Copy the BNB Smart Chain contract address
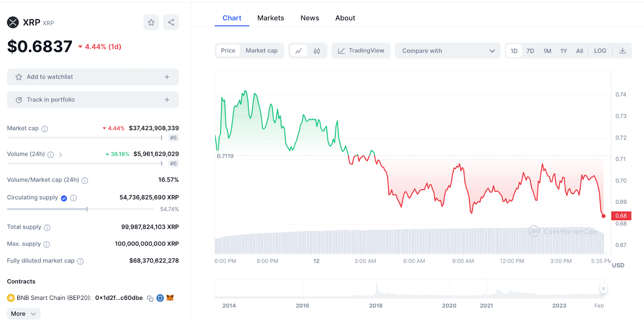This screenshot has height=320, width=644. click(x=150, y=298)
